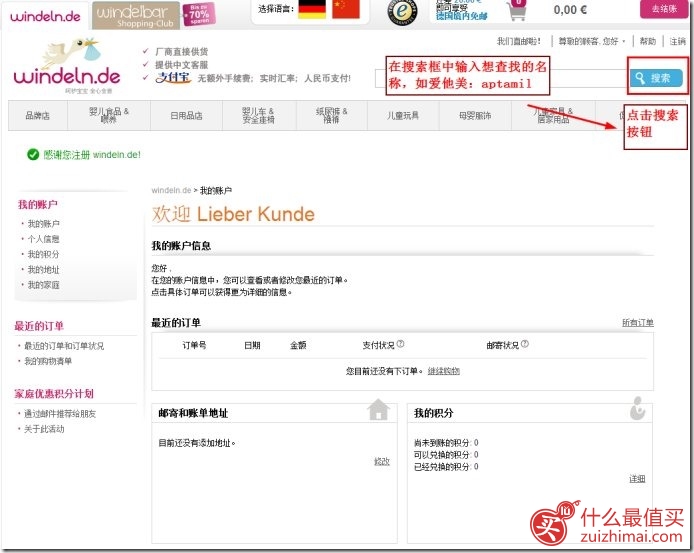Open 最近的订单和订单状况 sidebar link

pyautogui.click(x=64, y=346)
